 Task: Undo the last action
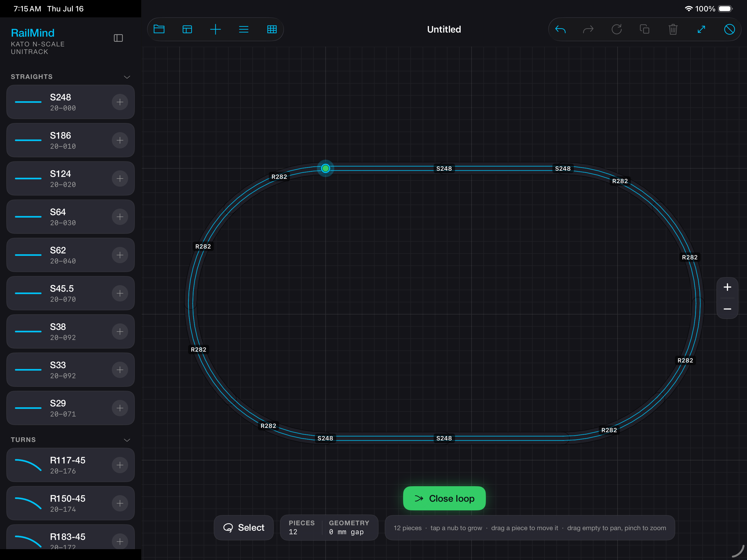click(560, 29)
